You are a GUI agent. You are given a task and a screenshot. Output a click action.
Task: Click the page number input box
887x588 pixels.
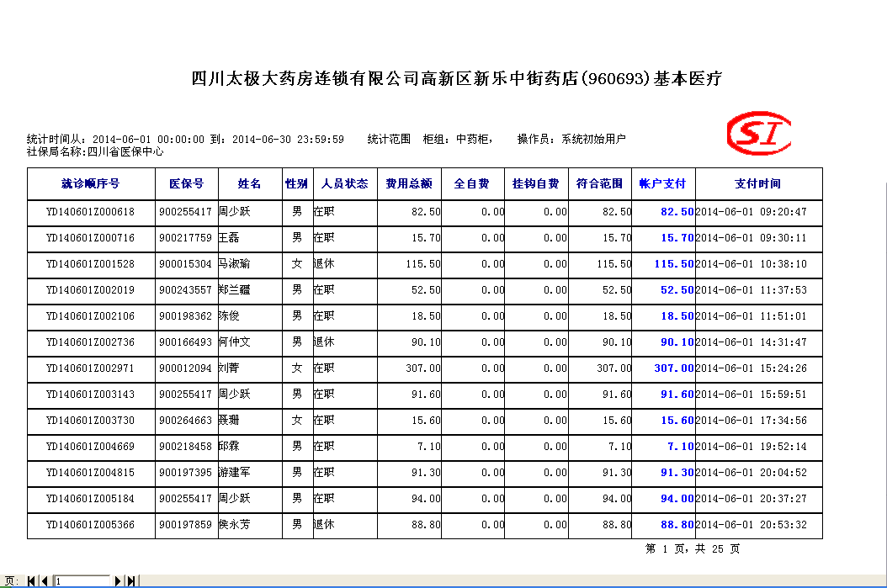click(82, 580)
